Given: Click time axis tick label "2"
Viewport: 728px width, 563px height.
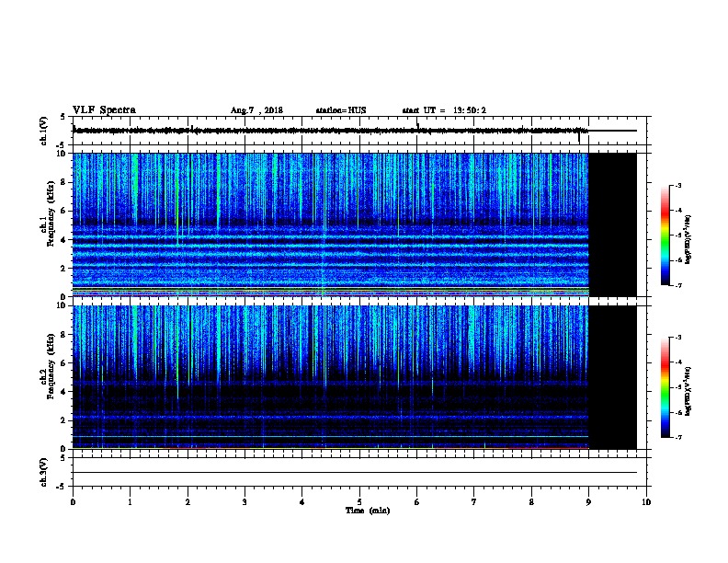Looking at the screenshot, I should pos(188,501).
